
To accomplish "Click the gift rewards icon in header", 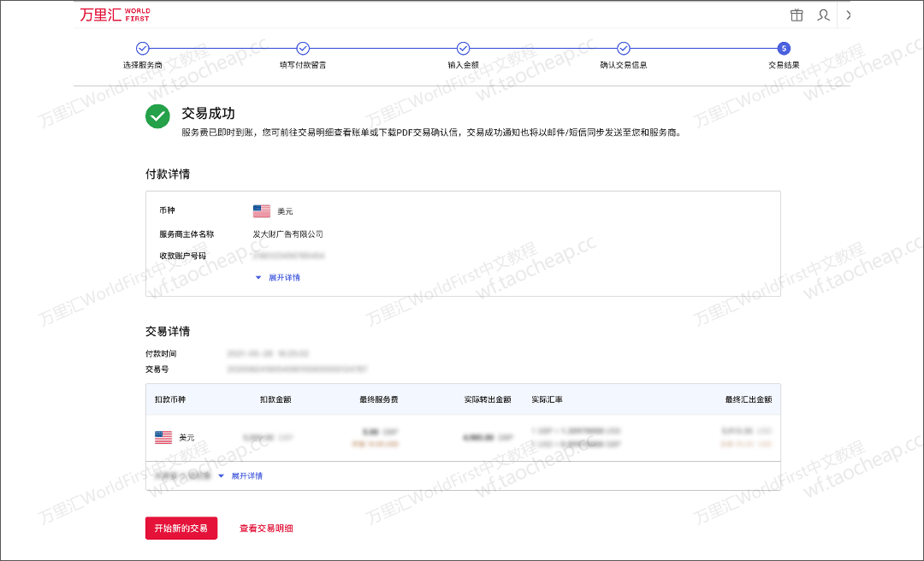I will tap(797, 15).
